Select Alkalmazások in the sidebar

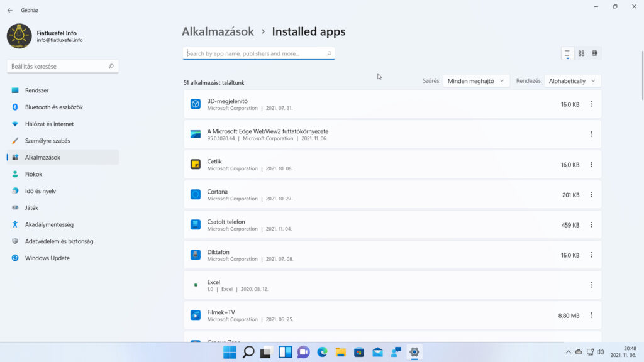62,157
